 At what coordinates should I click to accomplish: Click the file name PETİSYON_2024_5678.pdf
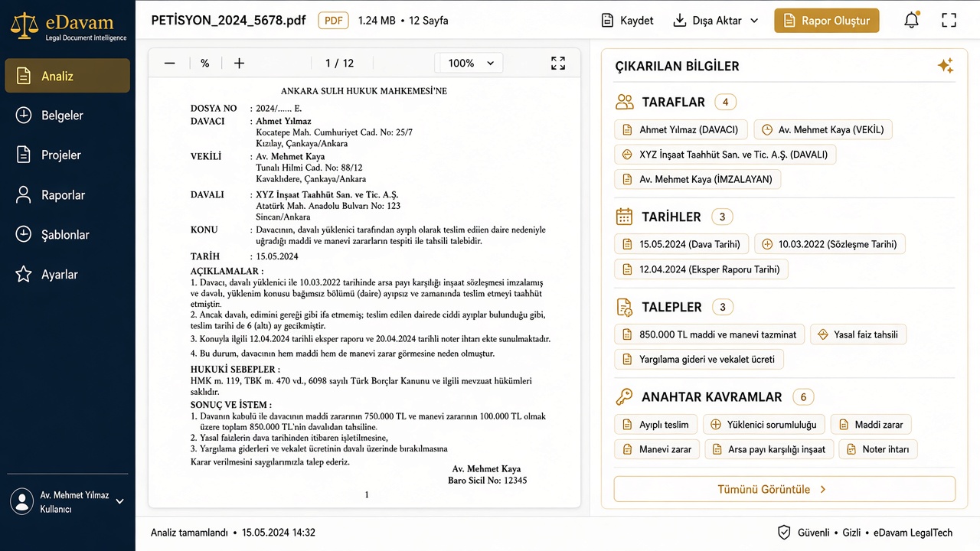[228, 21]
